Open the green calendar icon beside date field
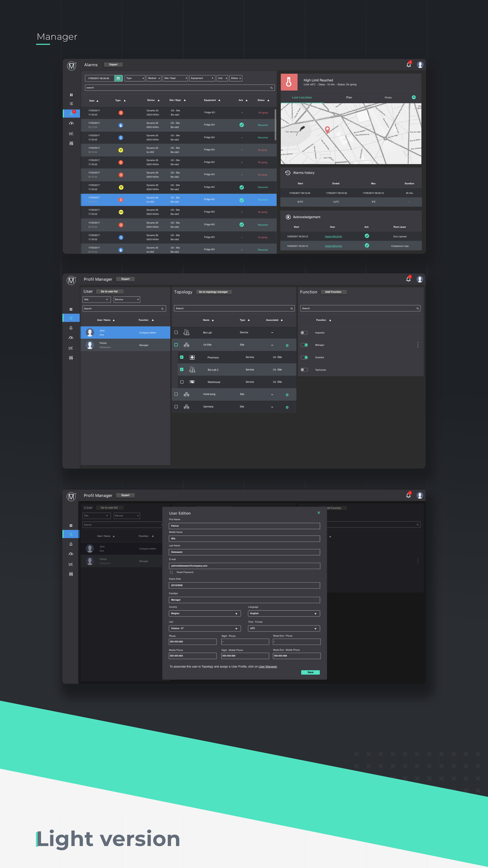Screen dimensions: 488x868 coord(118,78)
